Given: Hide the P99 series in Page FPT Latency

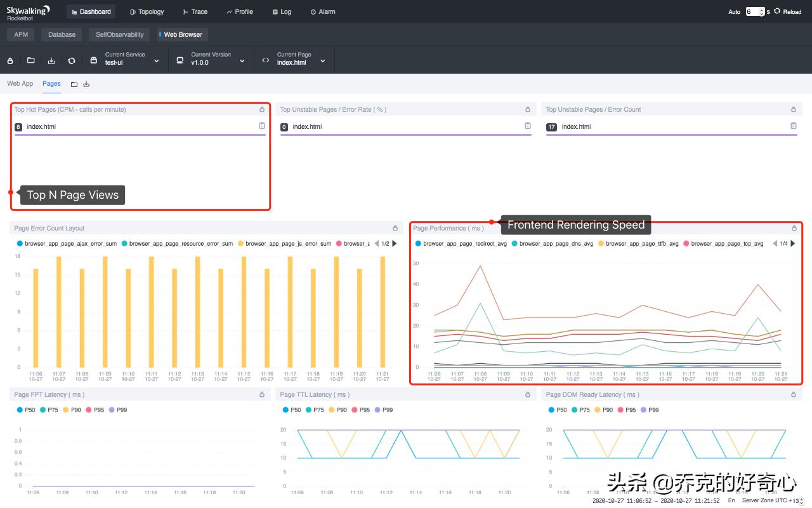Looking at the screenshot, I should 117,410.
